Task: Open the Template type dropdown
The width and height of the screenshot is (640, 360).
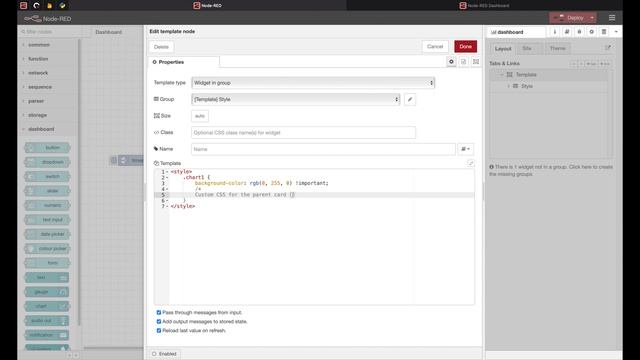Action: click(313, 83)
